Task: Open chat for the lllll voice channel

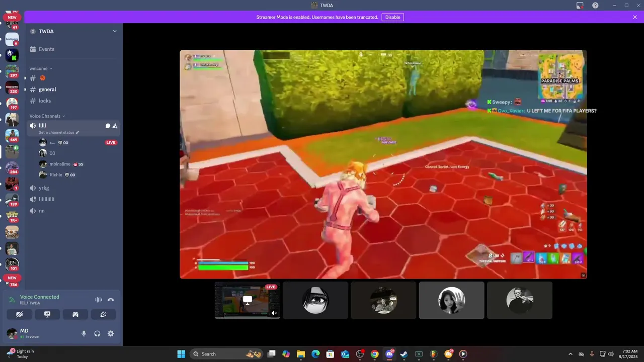Action: [x=108, y=126]
